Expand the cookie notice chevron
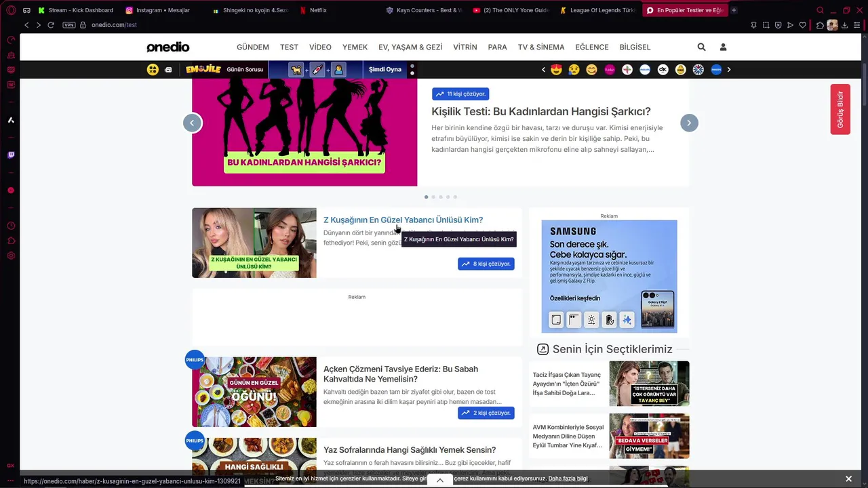This screenshot has width=868, height=488. pyautogui.click(x=440, y=480)
